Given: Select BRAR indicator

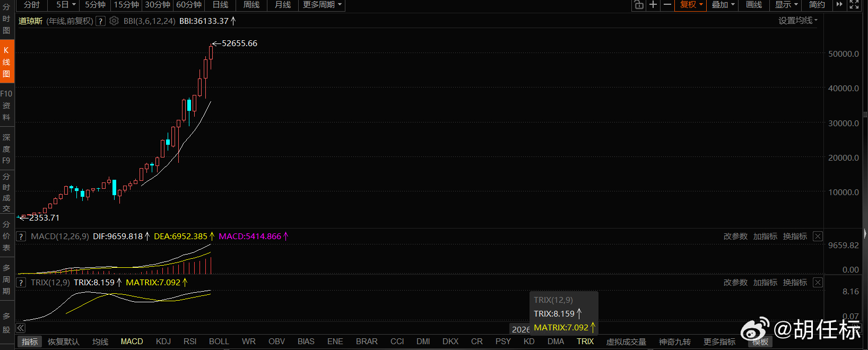Looking at the screenshot, I should click(x=367, y=342).
